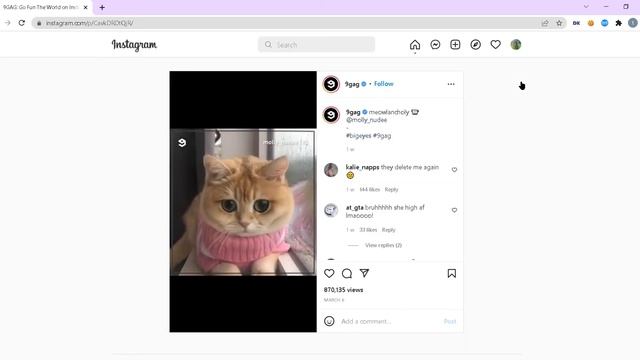Click the Instagram logo
The width and height of the screenshot is (640, 360).
point(134,45)
